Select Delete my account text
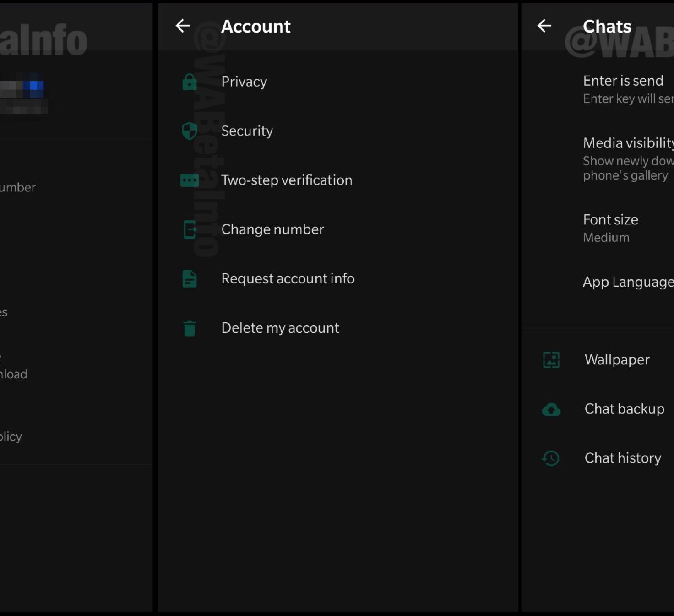 tap(280, 328)
